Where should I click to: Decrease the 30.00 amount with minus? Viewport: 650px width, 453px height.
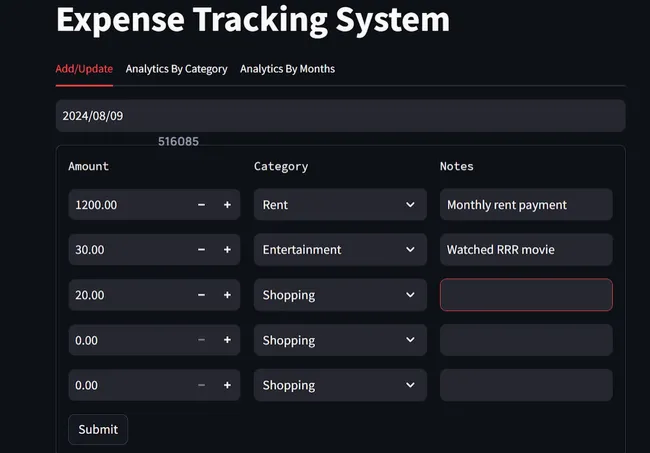pos(201,250)
